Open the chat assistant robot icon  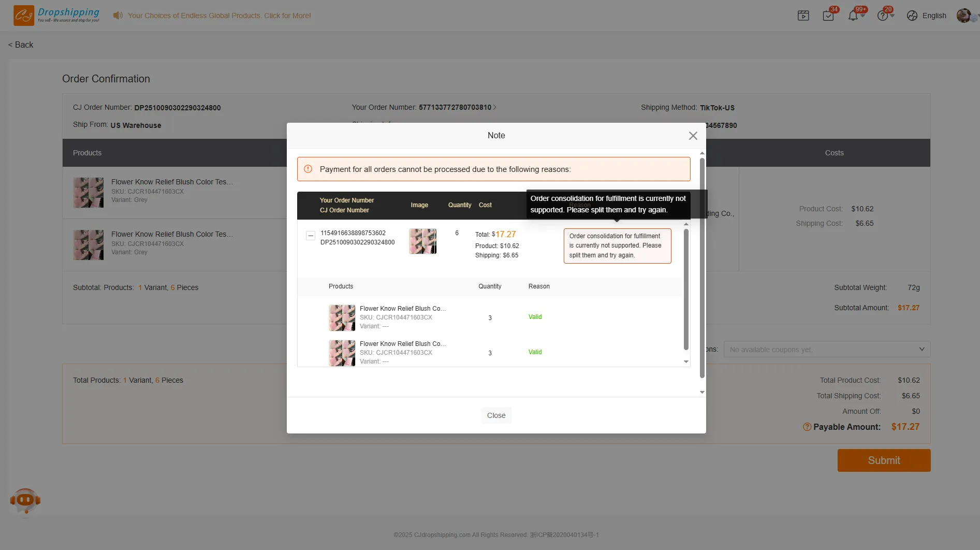(25, 501)
